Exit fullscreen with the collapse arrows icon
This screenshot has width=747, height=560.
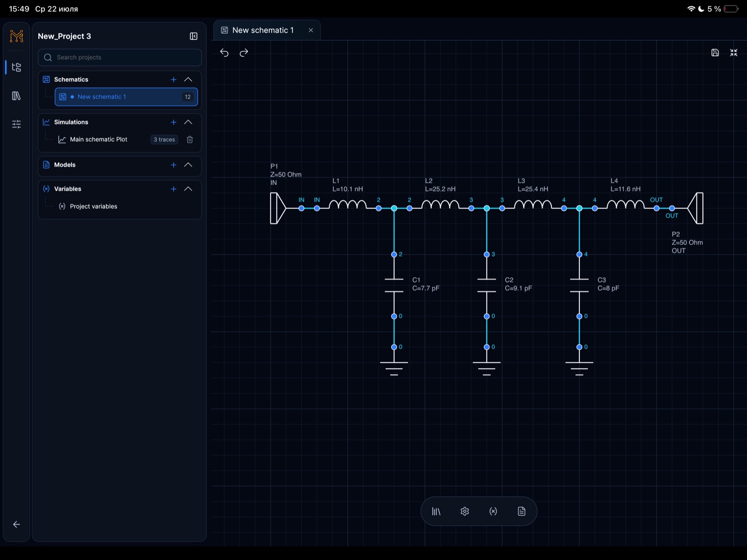coord(734,53)
